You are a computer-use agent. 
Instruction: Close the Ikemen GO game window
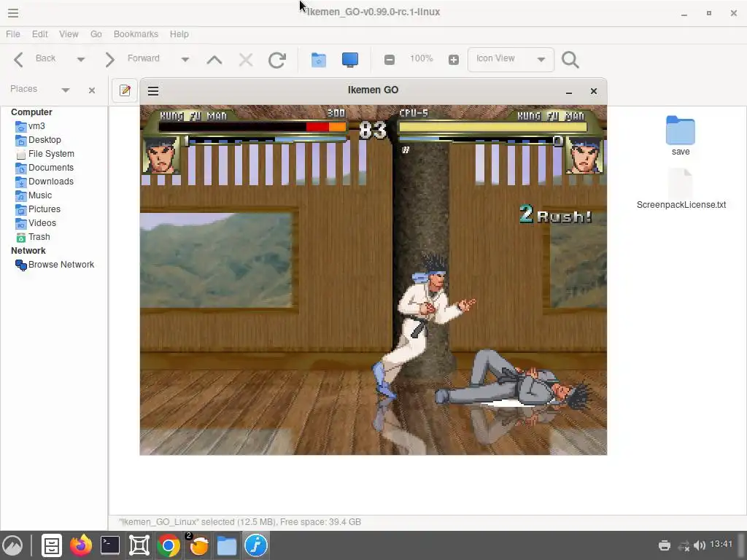[594, 91]
